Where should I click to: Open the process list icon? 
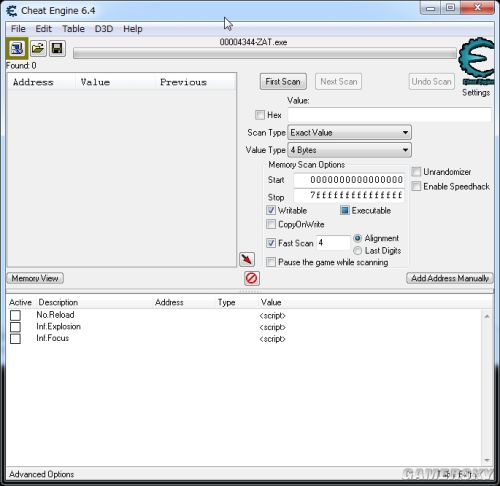17,49
